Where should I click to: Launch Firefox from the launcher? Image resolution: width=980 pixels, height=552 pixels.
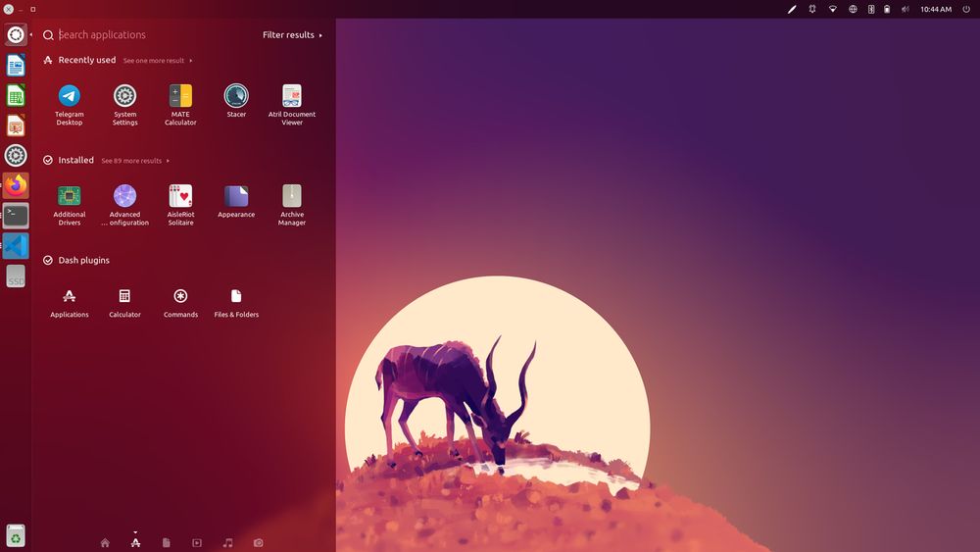16,185
